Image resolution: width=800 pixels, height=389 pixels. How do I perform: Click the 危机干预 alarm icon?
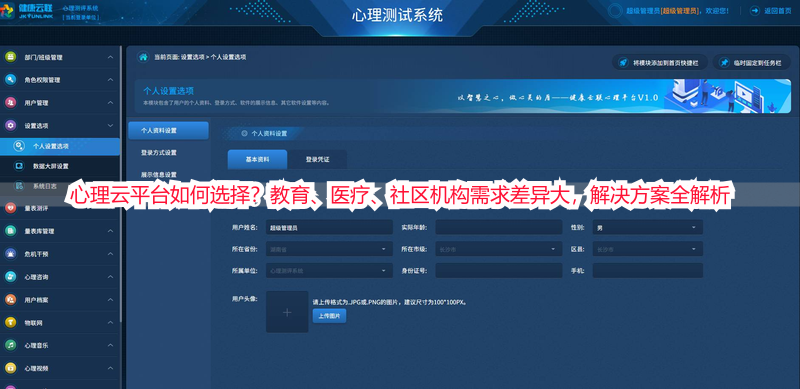10,254
